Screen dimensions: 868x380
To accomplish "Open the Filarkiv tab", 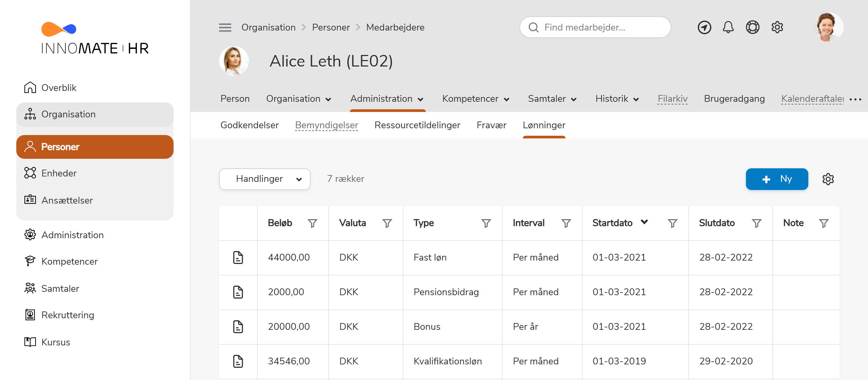I will 673,99.
